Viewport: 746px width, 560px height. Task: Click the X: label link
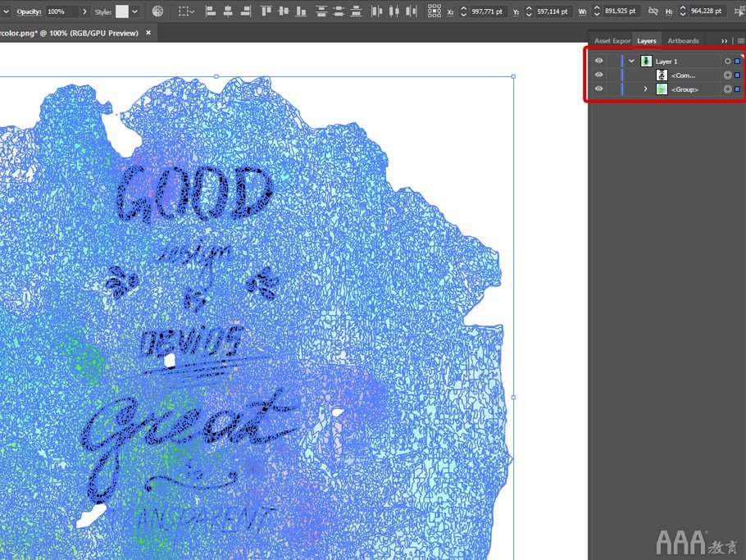click(450, 12)
